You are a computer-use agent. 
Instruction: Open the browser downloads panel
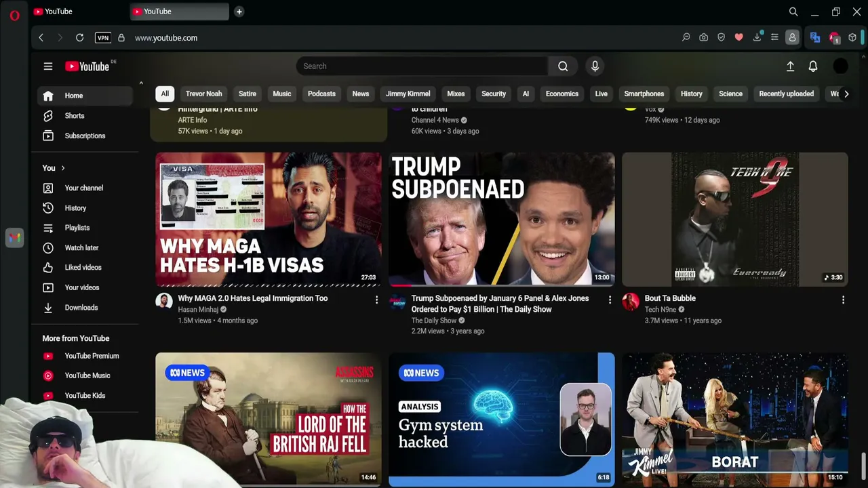[x=757, y=38]
